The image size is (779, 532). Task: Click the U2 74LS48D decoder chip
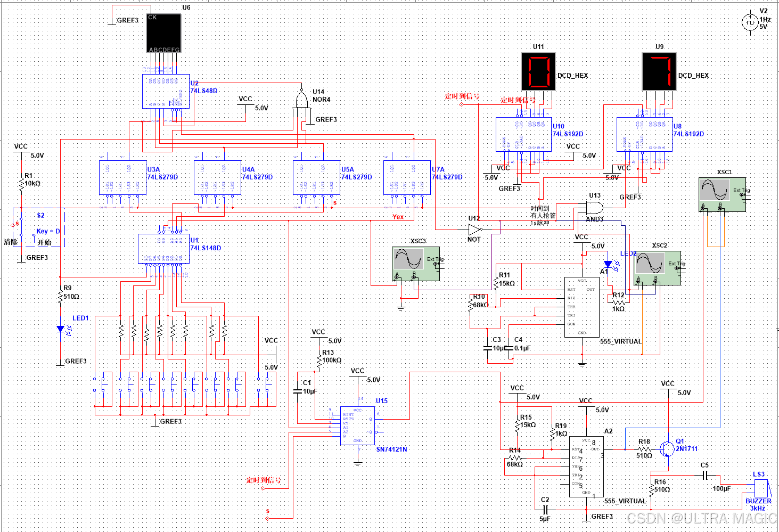[x=166, y=91]
